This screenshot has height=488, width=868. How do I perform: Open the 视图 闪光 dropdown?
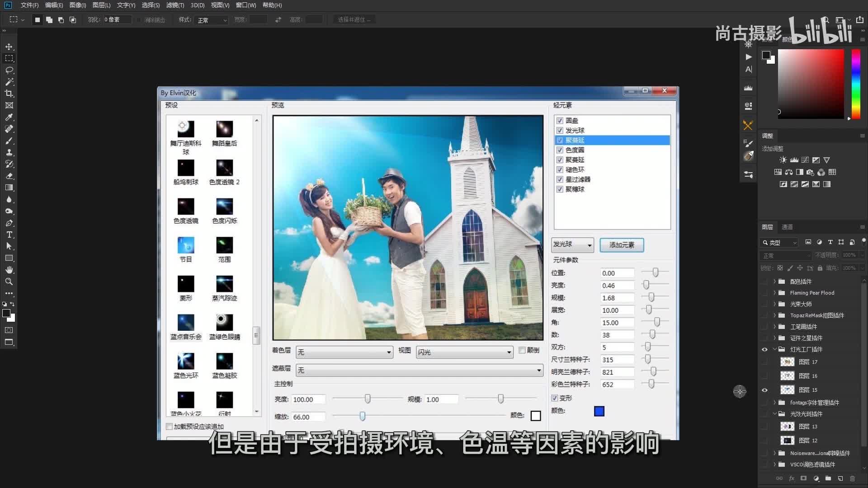click(x=464, y=352)
